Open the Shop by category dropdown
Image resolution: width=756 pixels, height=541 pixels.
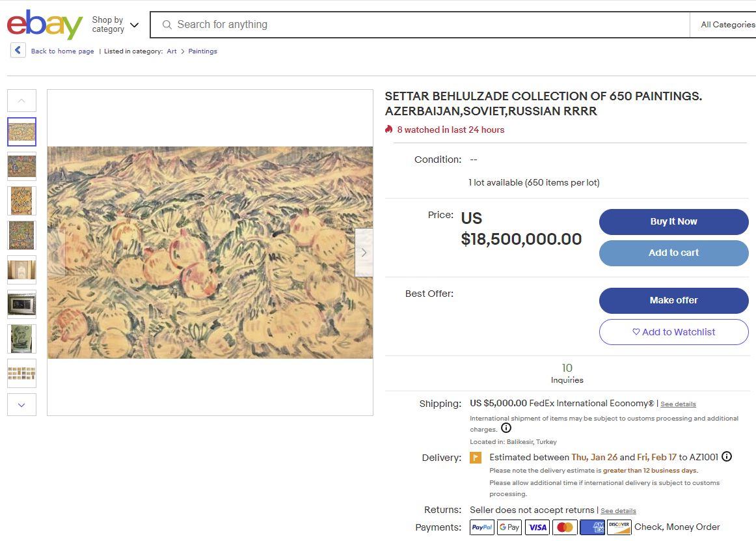click(x=115, y=25)
